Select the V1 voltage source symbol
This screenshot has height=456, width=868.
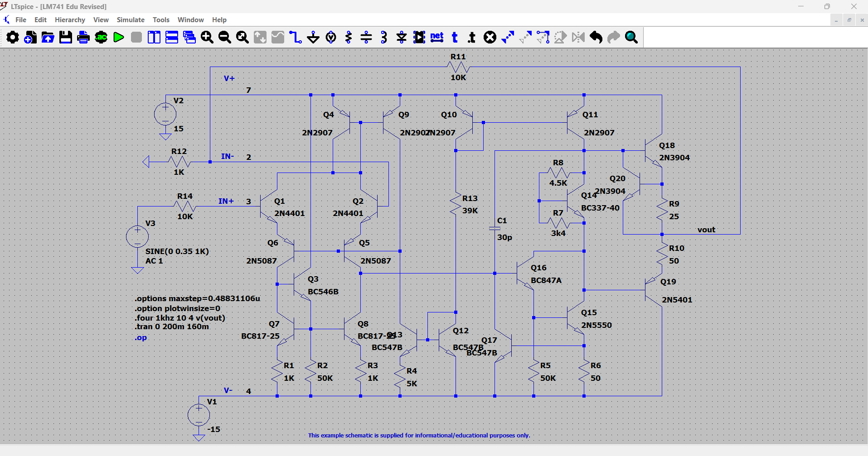[199, 415]
